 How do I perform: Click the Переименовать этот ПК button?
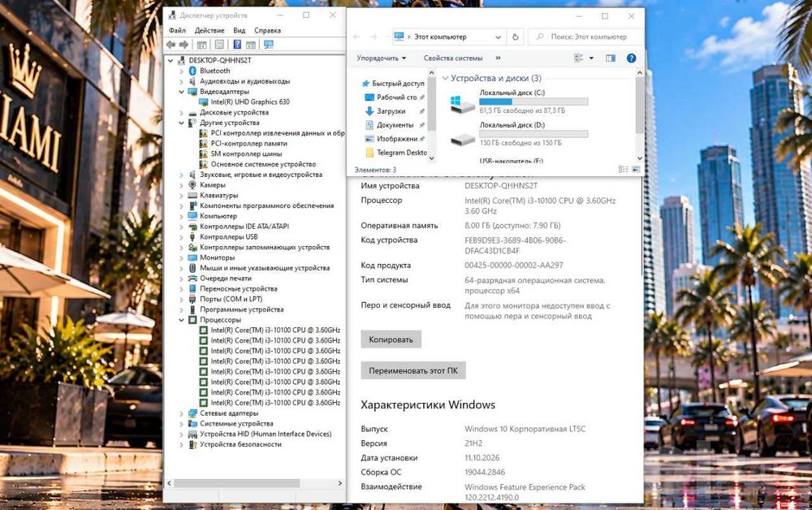413,370
